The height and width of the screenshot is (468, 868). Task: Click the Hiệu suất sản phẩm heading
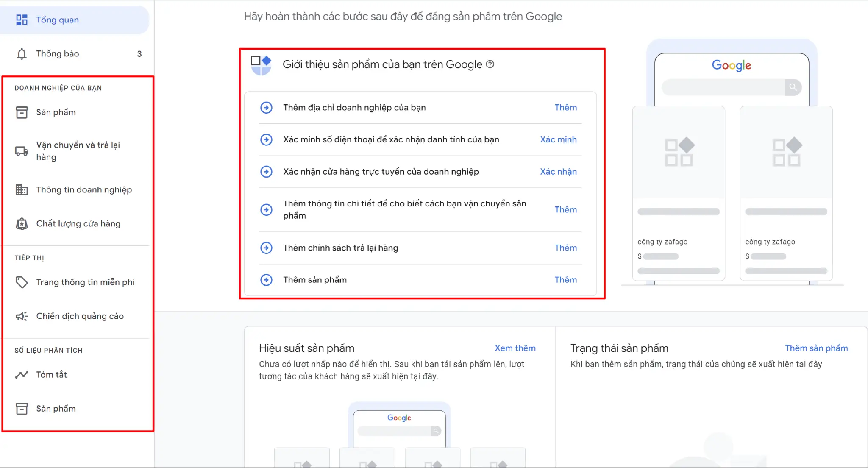pos(306,348)
